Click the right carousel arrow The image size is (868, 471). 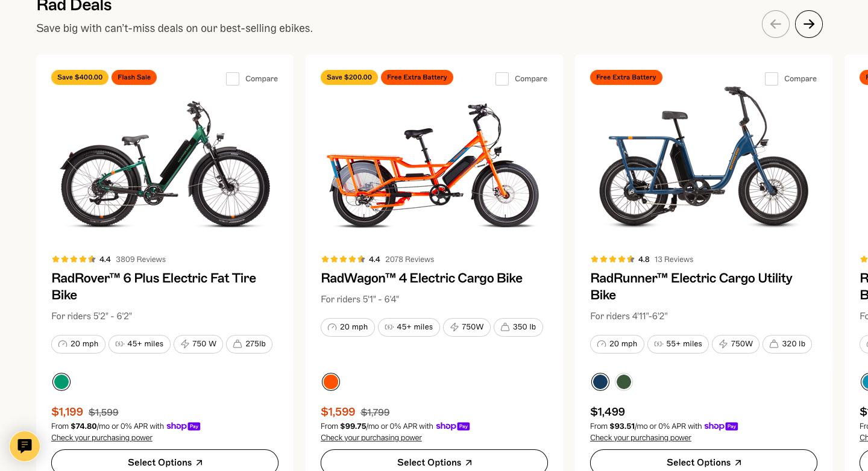(808, 24)
